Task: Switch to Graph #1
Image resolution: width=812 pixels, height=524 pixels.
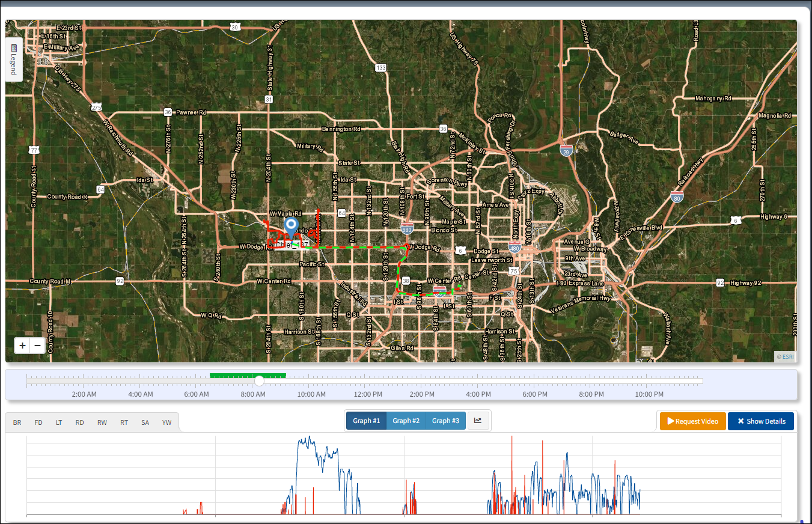Action: [x=366, y=421]
